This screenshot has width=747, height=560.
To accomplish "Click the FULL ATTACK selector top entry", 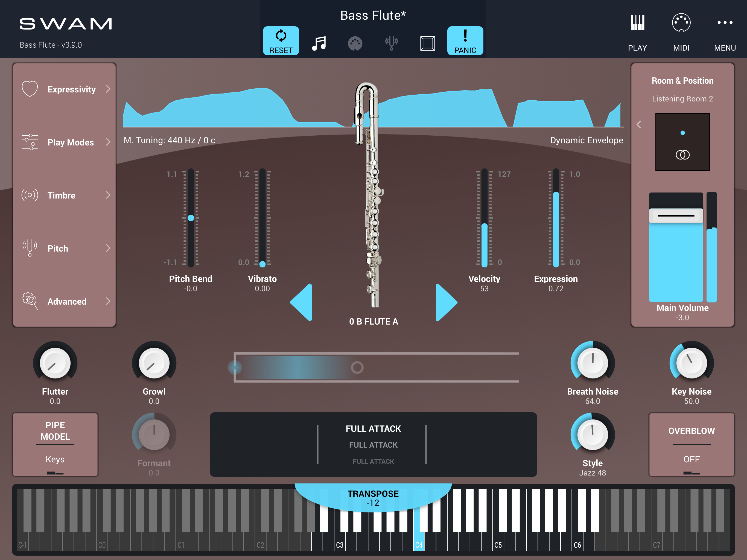I will pos(373,428).
